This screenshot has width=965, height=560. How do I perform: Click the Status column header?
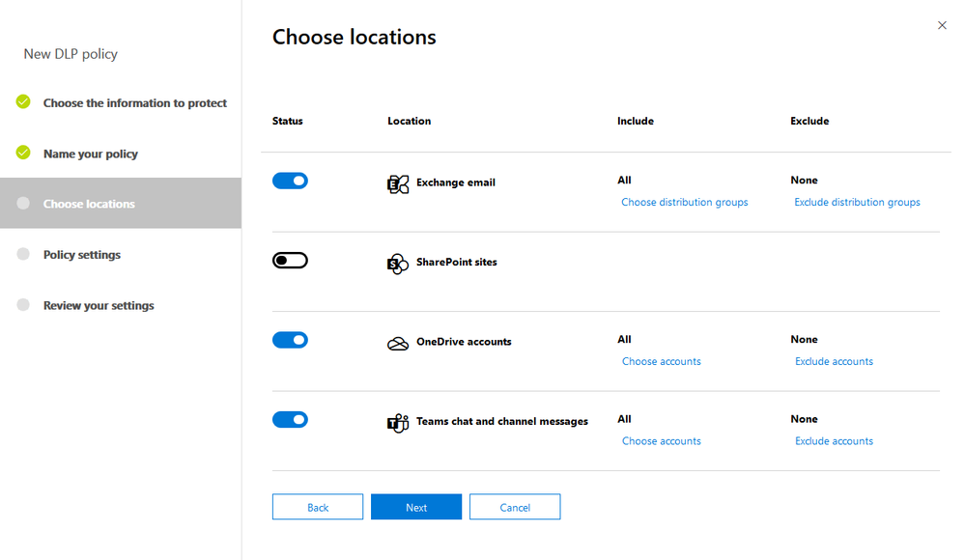[x=288, y=121]
